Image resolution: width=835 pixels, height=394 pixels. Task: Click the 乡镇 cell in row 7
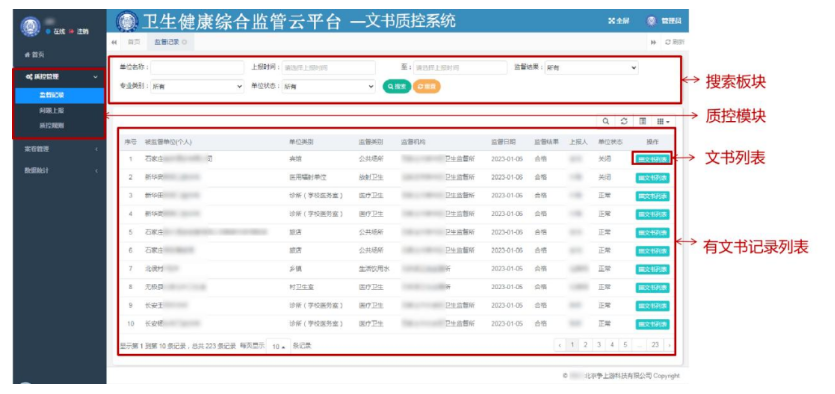[x=295, y=269]
